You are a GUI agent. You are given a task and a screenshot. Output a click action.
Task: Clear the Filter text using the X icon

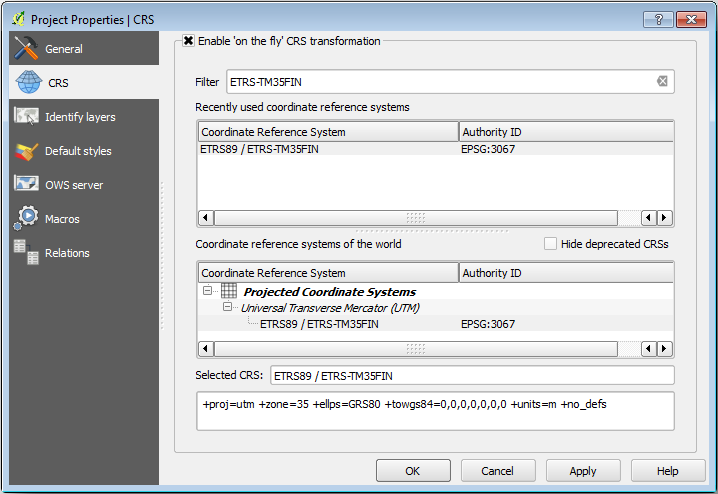tap(662, 81)
